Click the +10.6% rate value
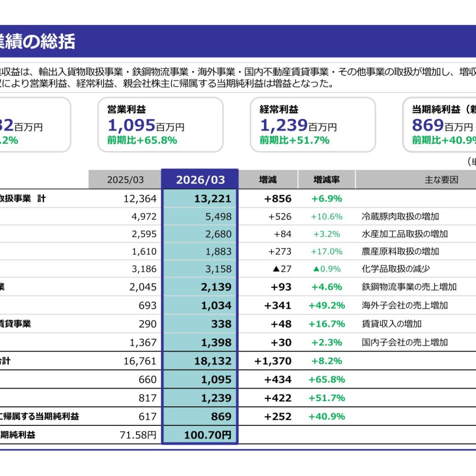The width and height of the screenshot is (476, 476). (x=327, y=217)
